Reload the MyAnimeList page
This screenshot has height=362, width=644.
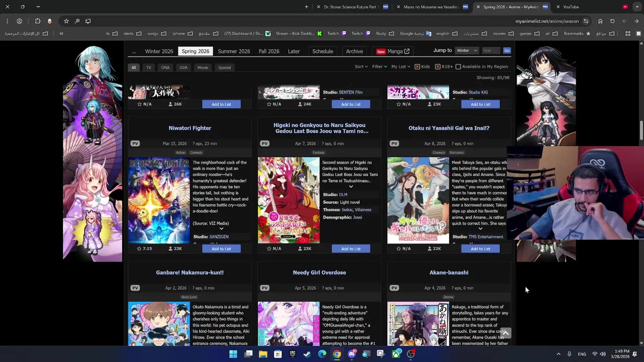pos(612,21)
